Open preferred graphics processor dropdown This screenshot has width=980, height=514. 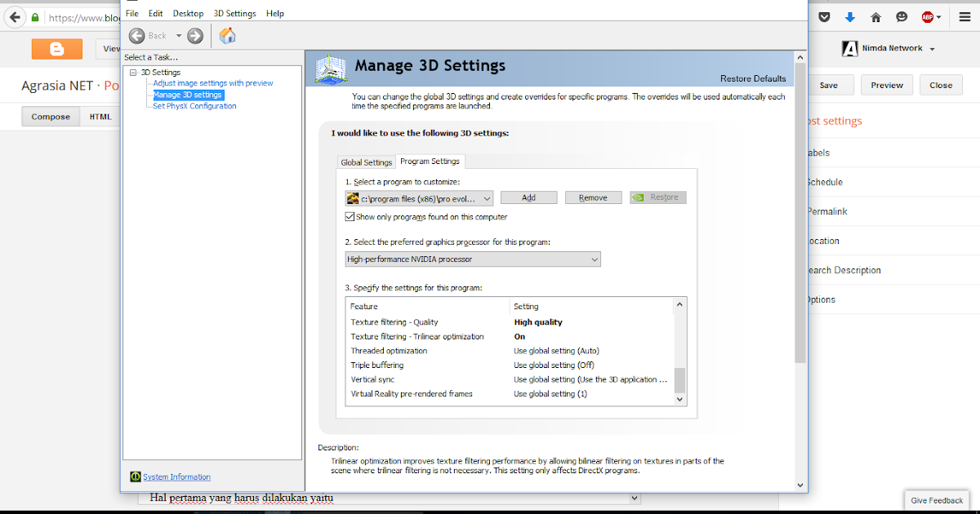473,259
